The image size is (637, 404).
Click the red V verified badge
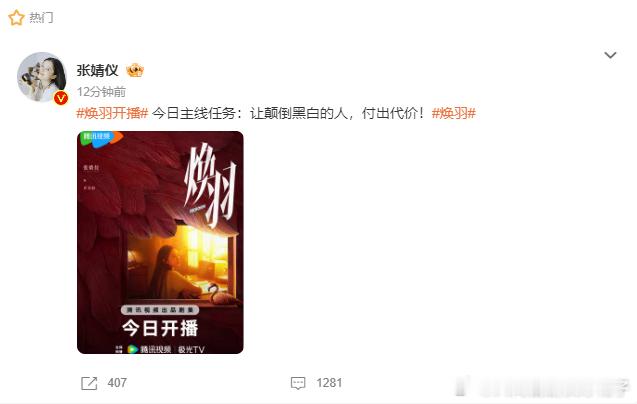click(x=61, y=98)
